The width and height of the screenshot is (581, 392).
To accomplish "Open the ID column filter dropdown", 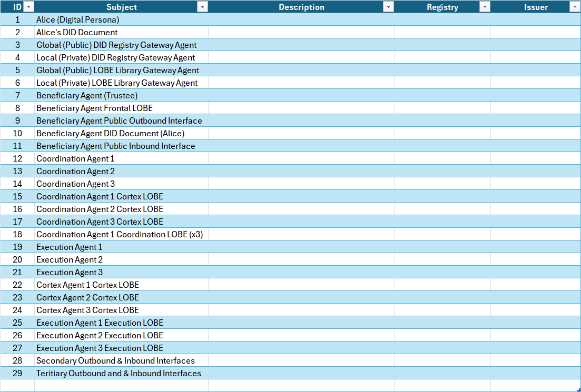I will (x=29, y=7).
